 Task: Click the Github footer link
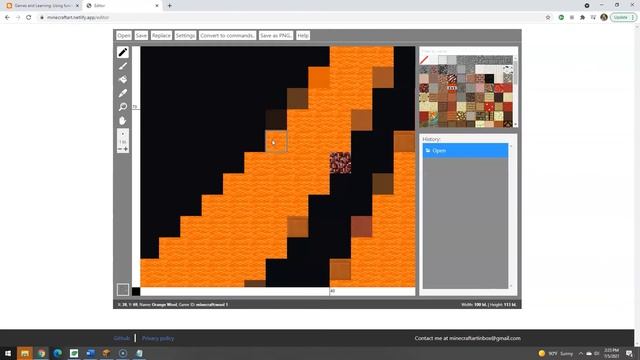tap(122, 338)
